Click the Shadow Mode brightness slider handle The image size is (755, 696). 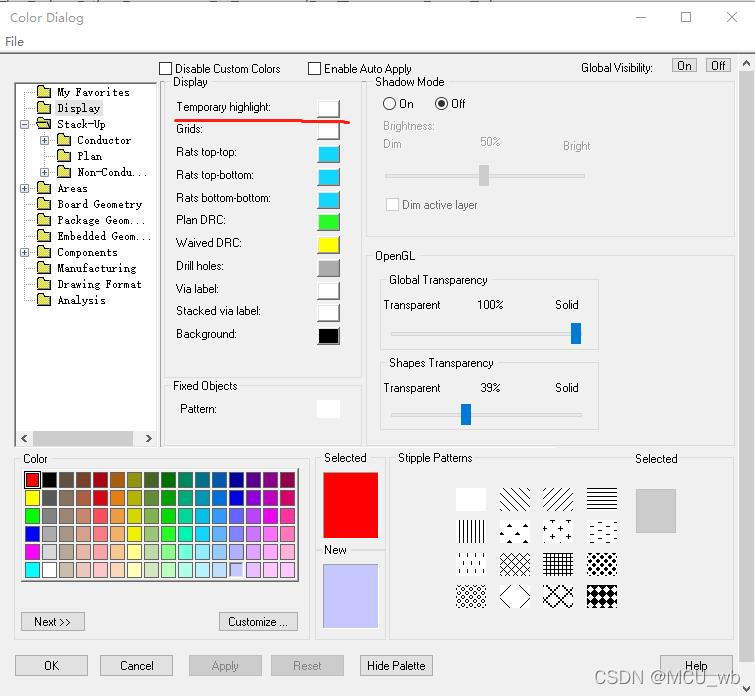(x=484, y=175)
